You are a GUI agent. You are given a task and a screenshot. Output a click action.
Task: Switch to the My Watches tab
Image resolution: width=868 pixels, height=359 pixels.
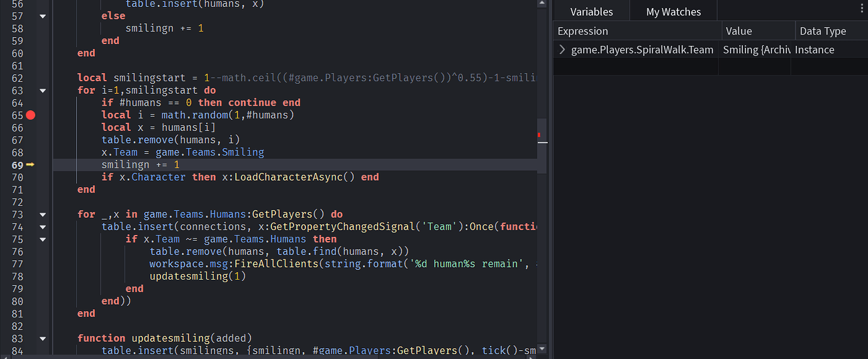coord(673,11)
